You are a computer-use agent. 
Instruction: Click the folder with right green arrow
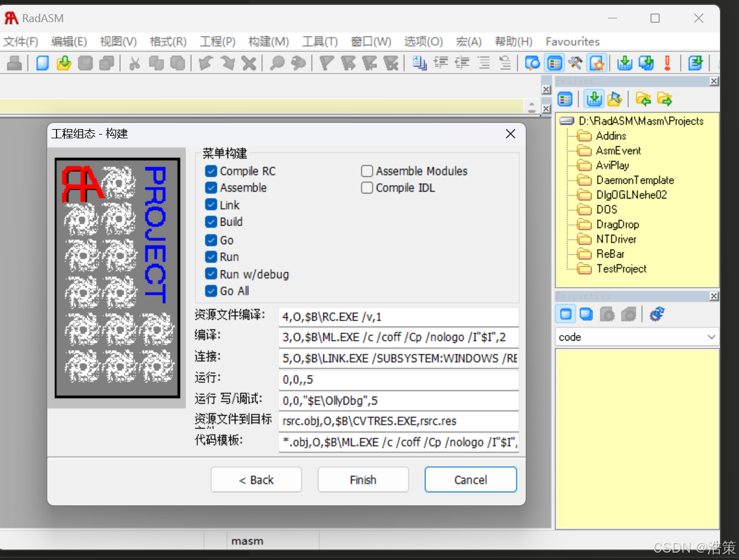click(x=665, y=99)
